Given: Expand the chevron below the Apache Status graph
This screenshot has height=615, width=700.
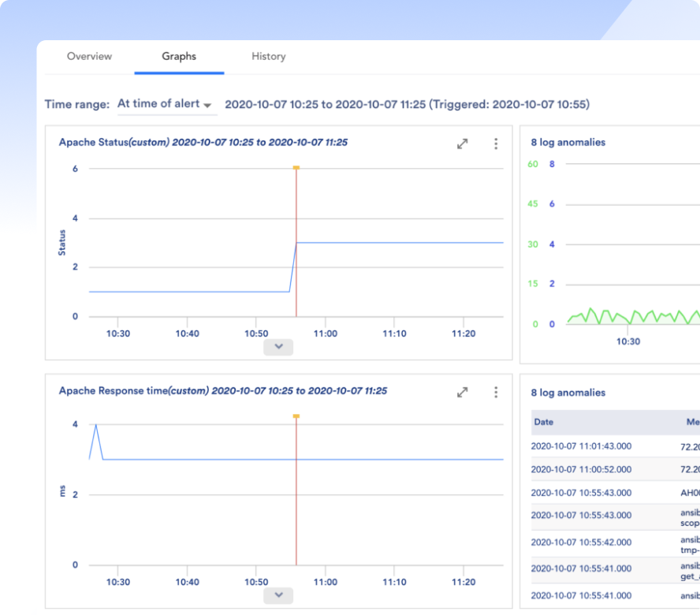Looking at the screenshot, I should click(278, 347).
